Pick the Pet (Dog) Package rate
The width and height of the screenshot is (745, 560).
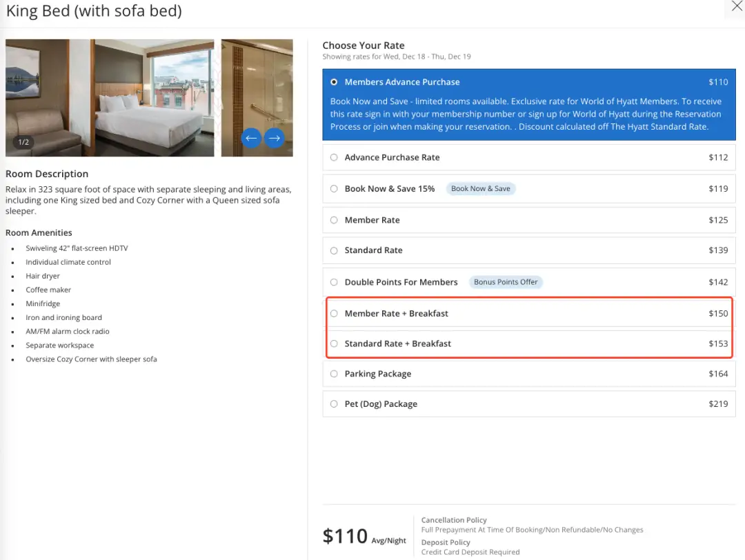(x=334, y=404)
